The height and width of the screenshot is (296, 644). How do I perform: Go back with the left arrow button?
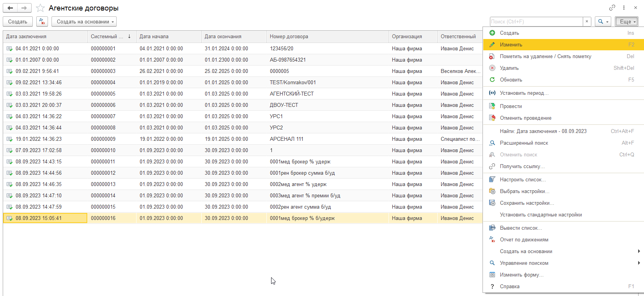coord(11,8)
